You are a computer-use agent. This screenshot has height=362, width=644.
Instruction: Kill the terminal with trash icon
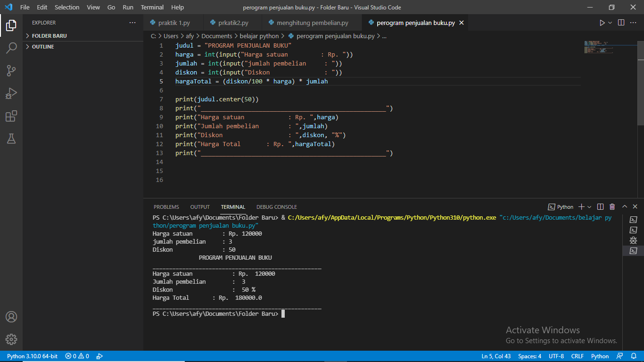click(612, 207)
